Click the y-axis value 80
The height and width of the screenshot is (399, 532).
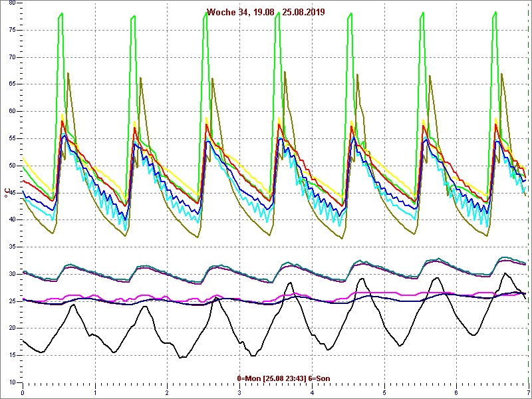[11, 3]
